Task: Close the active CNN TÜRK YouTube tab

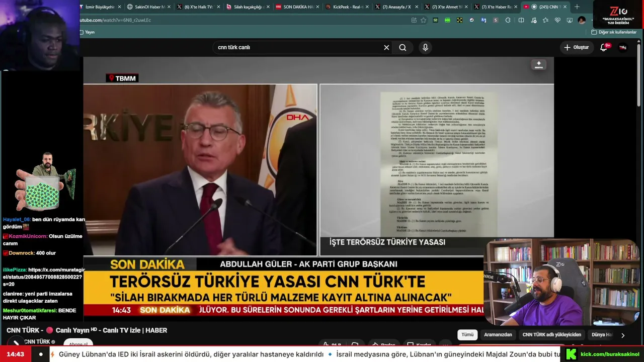Action: pos(565,7)
